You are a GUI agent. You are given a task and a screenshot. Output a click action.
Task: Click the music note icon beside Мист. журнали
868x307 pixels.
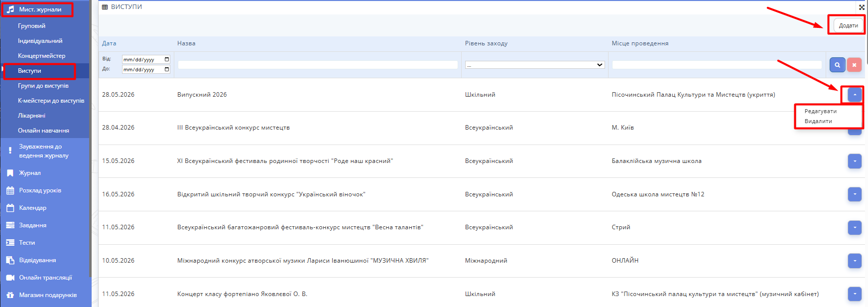10,9
